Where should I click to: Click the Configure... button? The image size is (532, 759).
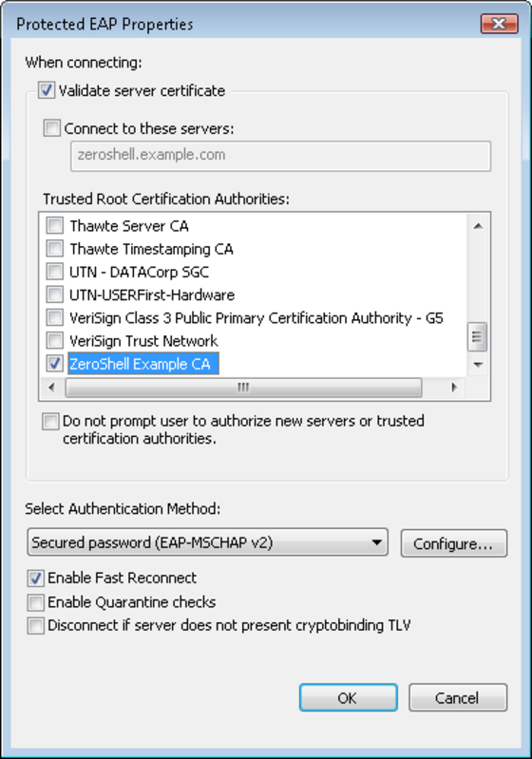(453, 543)
